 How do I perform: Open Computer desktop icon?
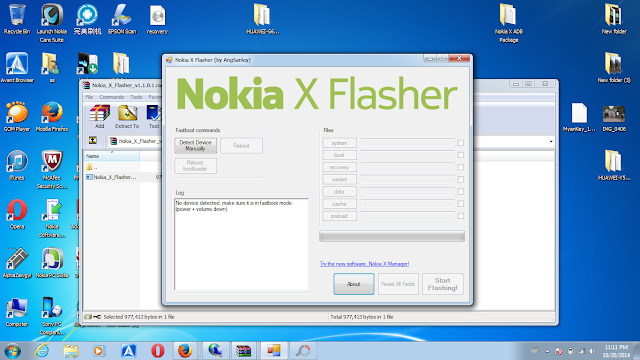[17, 312]
